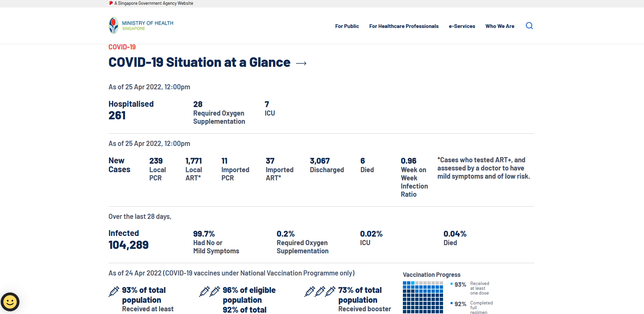Click single syringe icon for 93% population
The image size is (644, 314).
coord(114,291)
